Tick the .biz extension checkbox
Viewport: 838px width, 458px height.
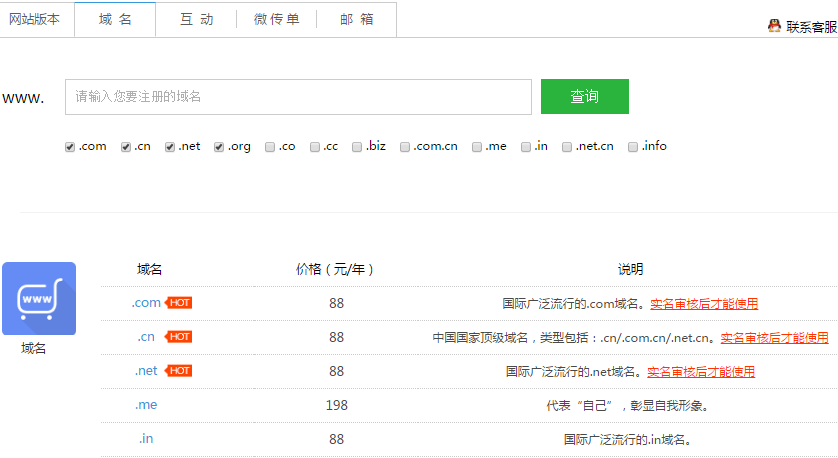357,147
